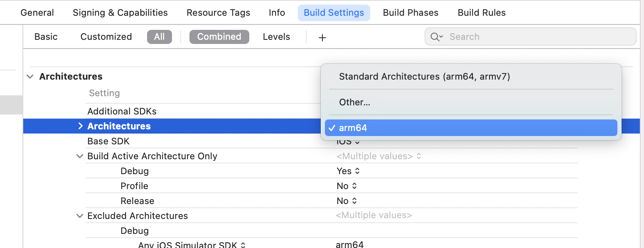Viewport: 644px width, 248px height.
Task: Click the plus icon to add build setting
Action: pyautogui.click(x=322, y=37)
